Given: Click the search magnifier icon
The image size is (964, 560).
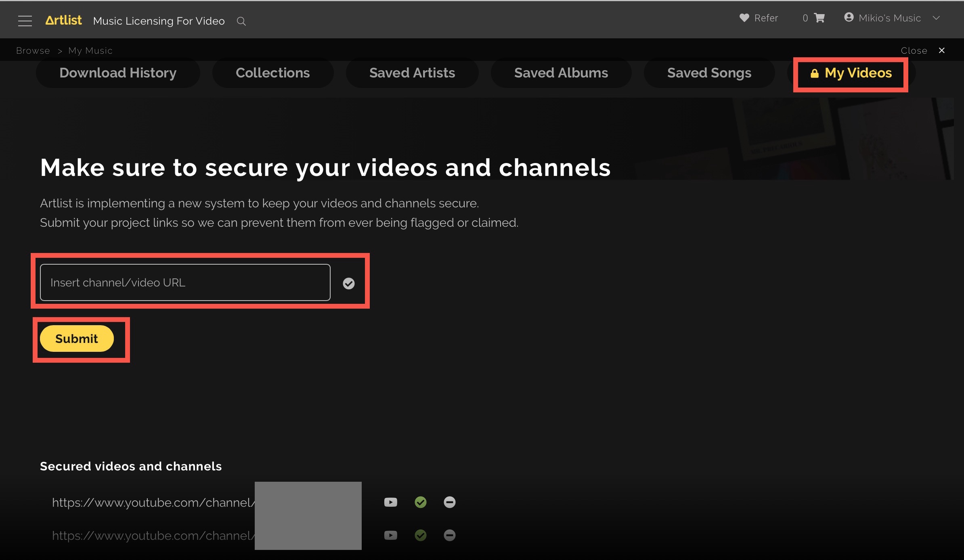Looking at the screenshot, I should [241, 21].
